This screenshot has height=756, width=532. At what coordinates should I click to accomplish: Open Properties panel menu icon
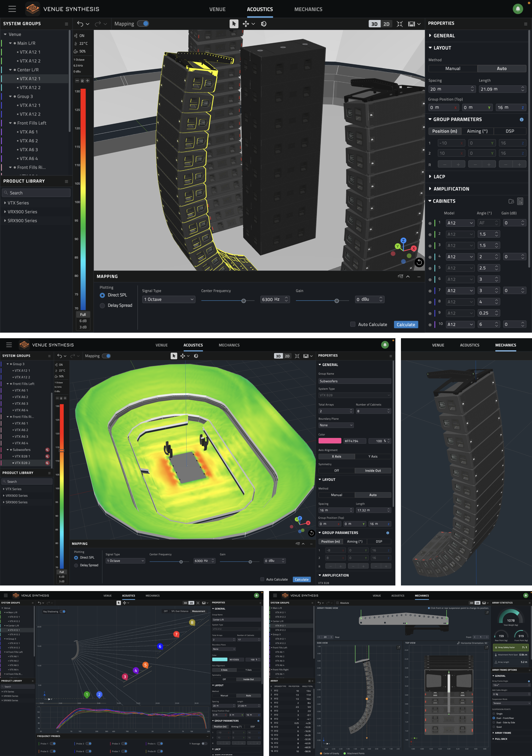pos(525,24)
